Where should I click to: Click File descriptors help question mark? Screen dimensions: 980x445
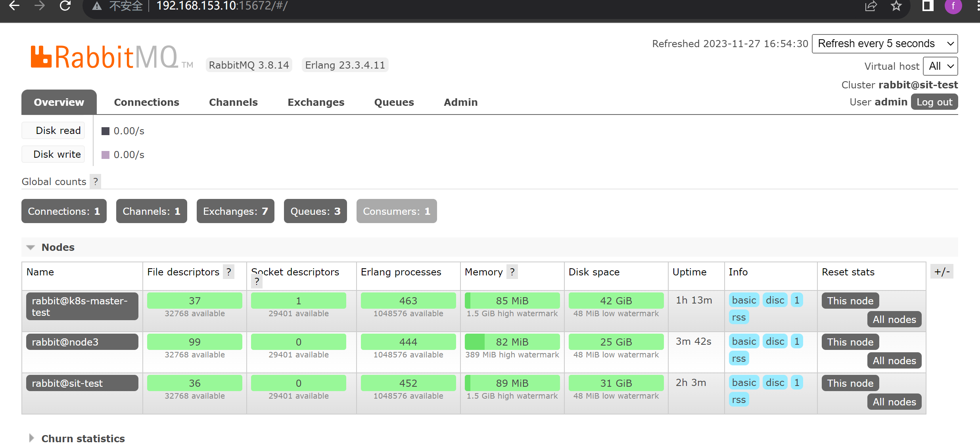229,272
